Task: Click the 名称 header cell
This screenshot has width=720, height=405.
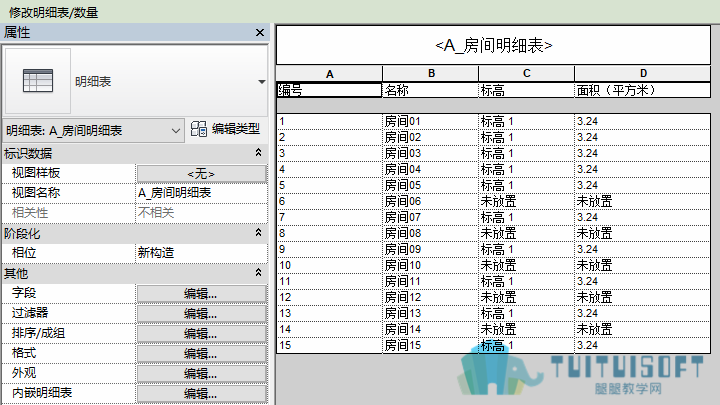Action: pos(431,90)
